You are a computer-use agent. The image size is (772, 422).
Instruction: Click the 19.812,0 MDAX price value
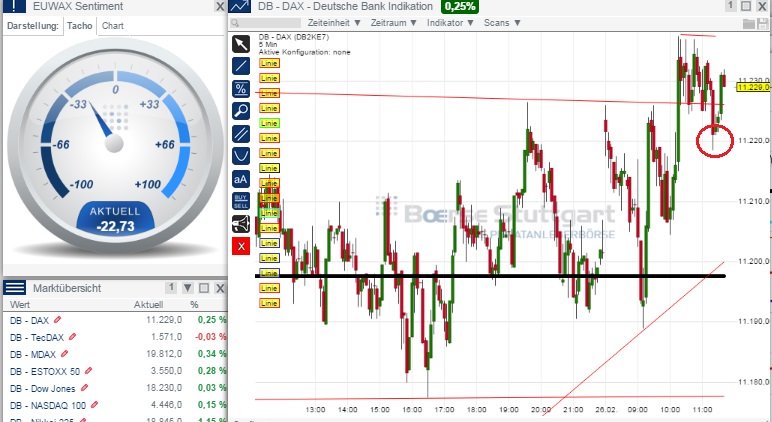(164, 354)
